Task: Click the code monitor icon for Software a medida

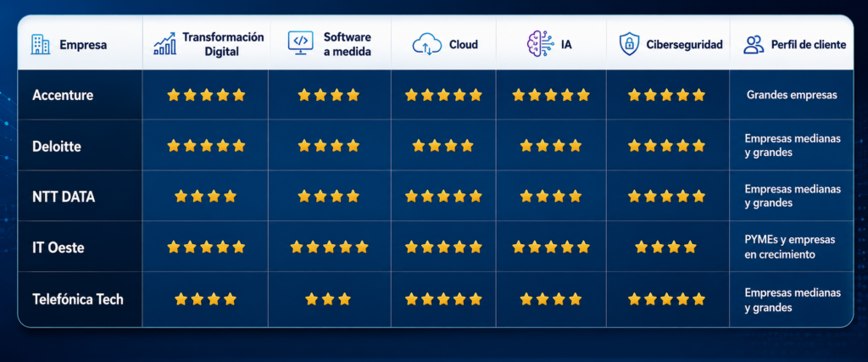Action: pyautogui.click(x=301, y=44)
